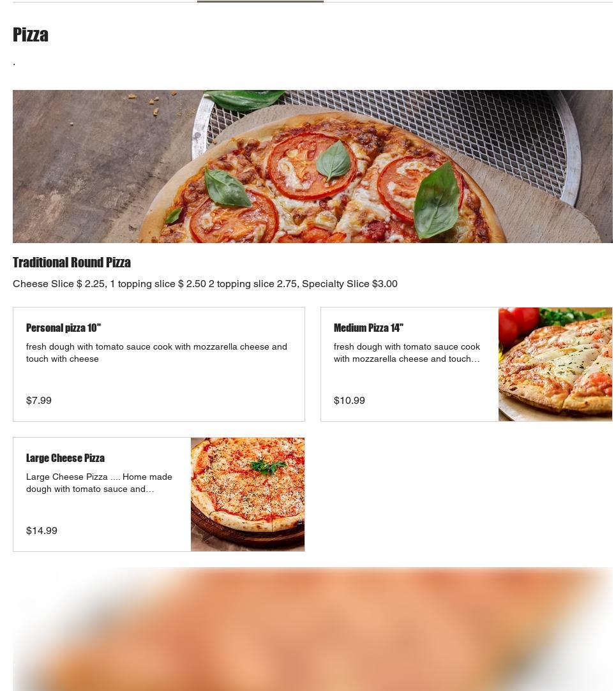Click the highlighted active tab indicator at top
Viewport: 616px width, 691px height.
click(x=260, y=1)
